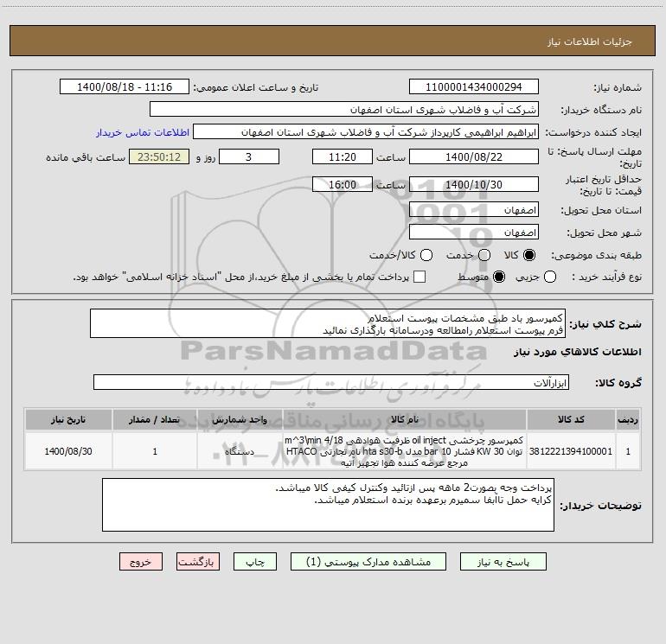Click the ایجاد کننده درخواست field

coord(366,132)
